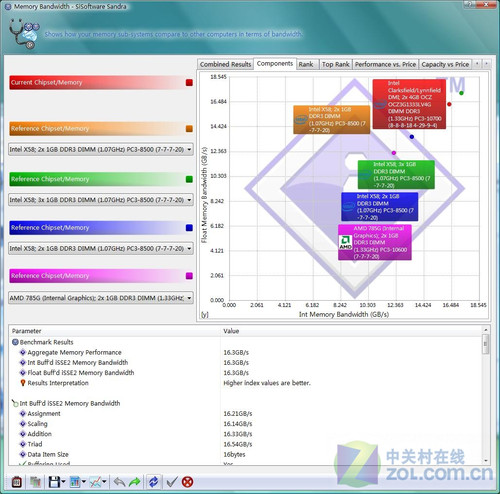Screen dimensions: 500x494
Task: Click the orange Reference Chipset/Memory color square
Action: coord(189,129)
